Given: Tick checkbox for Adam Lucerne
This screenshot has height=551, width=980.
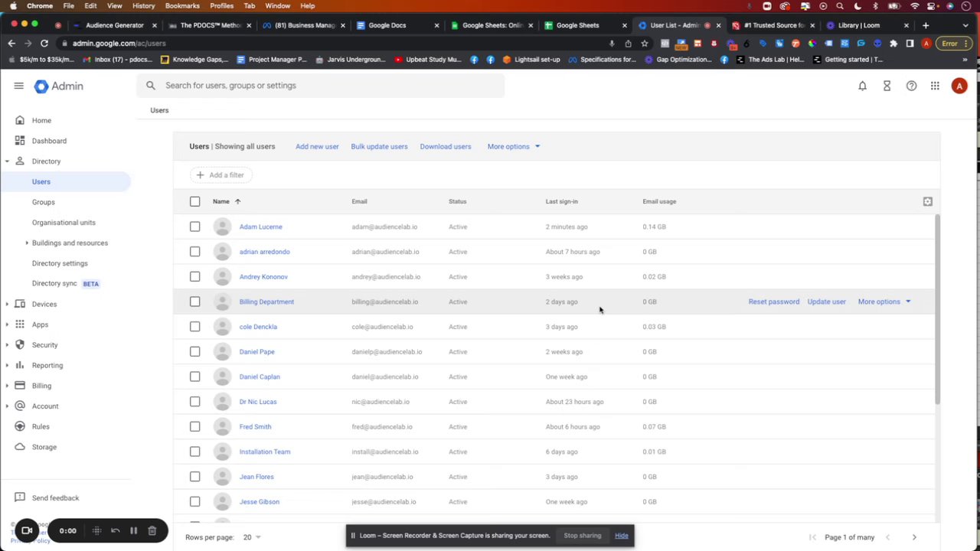Looking at the screenshot, I should pyautogui.click(x=194, y=227).
